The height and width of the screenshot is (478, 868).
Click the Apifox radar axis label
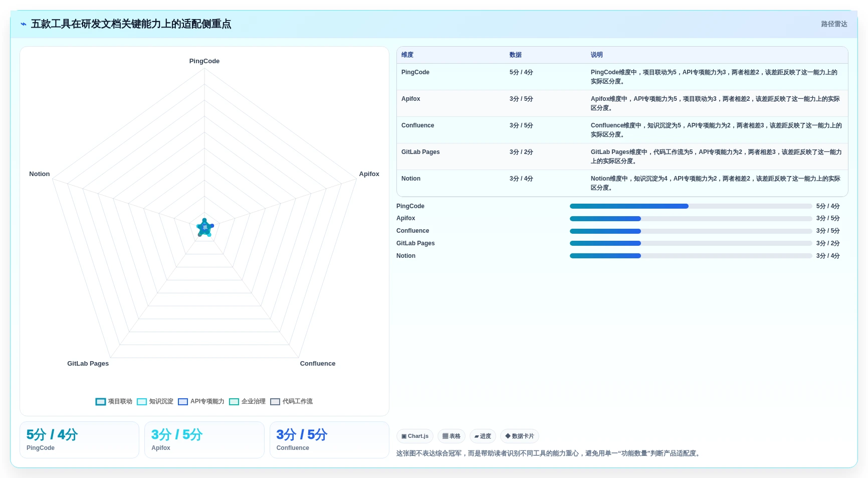coord(369,174)
